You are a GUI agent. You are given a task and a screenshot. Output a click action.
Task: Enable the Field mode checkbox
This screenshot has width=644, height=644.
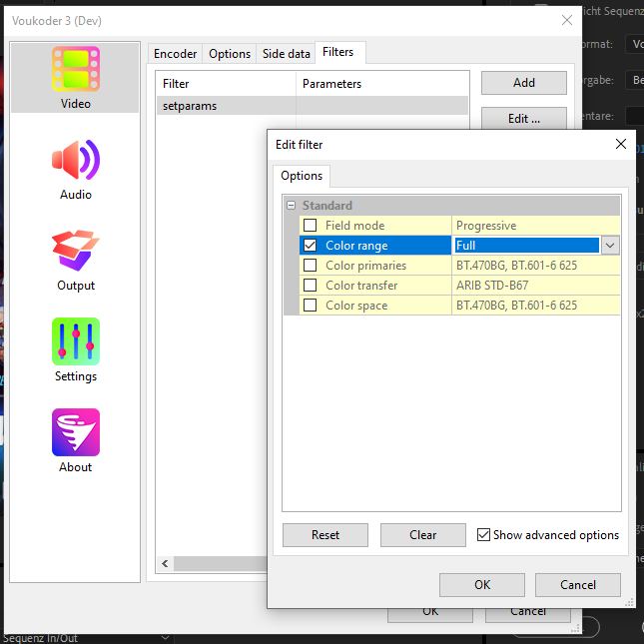click(311, 226)
